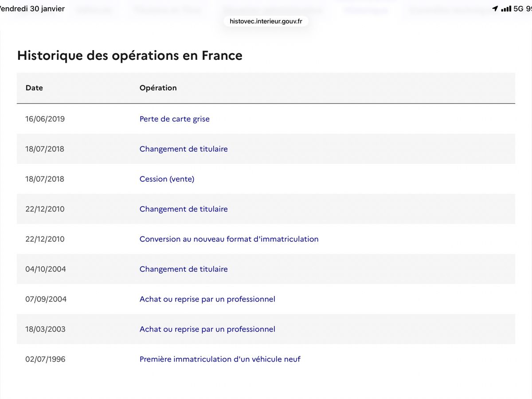
Task: Click the Historique des opérations en France heading
Action: click(130, 56)
